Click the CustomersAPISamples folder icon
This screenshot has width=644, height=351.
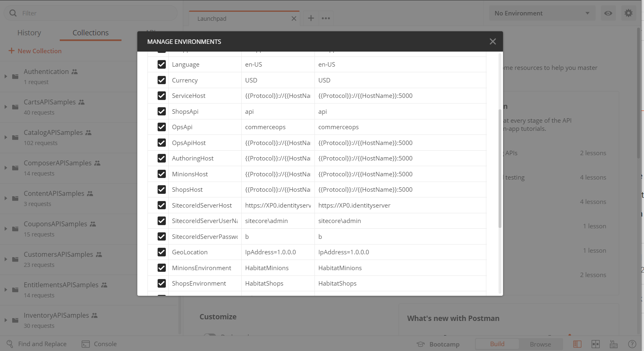15,259
